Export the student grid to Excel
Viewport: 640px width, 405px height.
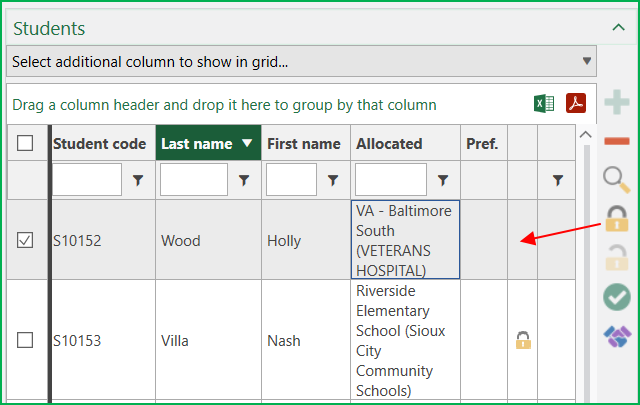(x=544, y=104)
